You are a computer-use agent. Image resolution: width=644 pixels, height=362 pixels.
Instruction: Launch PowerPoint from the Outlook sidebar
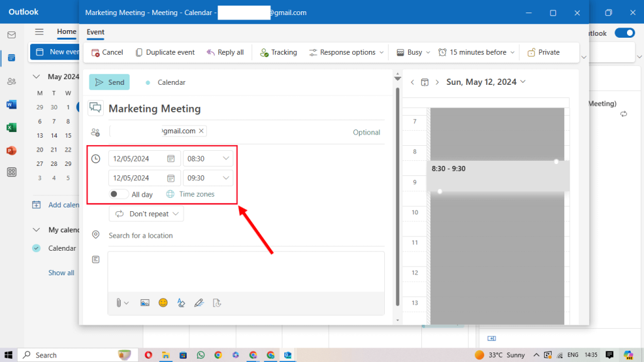point(11,151)
